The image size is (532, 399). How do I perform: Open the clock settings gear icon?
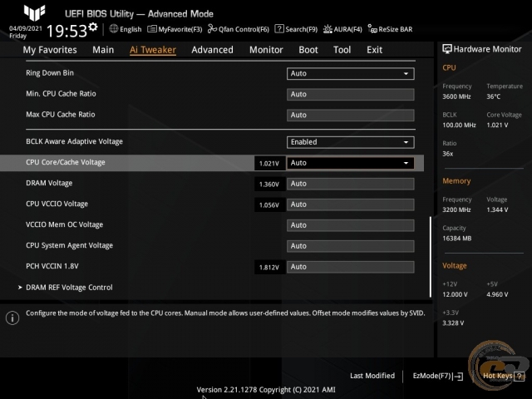93,27
